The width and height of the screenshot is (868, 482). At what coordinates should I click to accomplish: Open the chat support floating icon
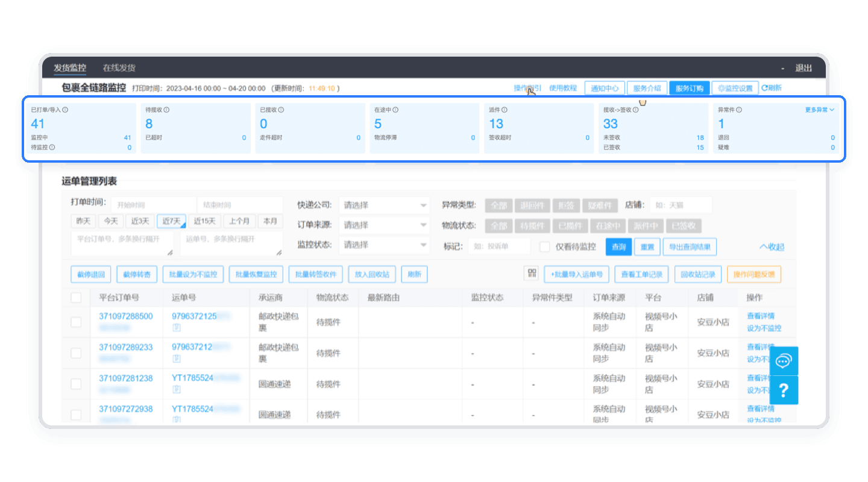pos(784,361)
